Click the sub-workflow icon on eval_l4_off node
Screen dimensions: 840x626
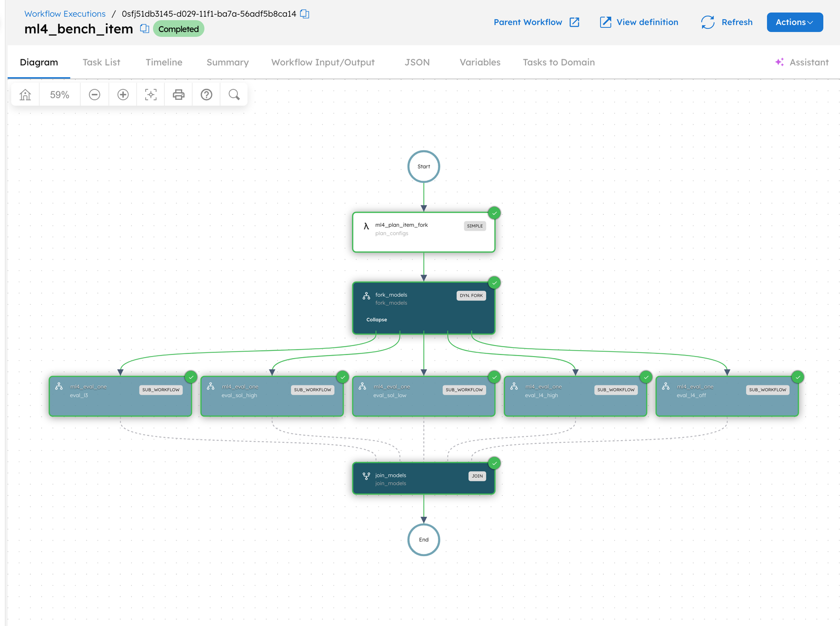[x=666, y=386]
